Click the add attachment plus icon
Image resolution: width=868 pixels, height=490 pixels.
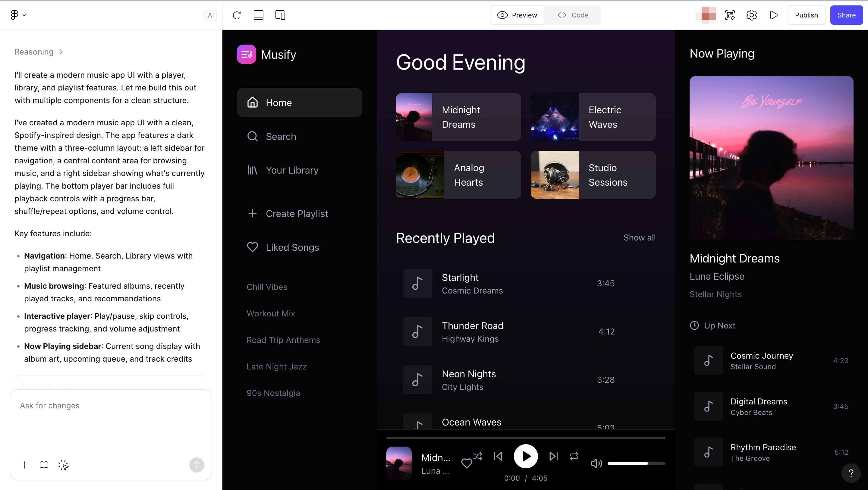pyautogui.click(x=25, y=465)
